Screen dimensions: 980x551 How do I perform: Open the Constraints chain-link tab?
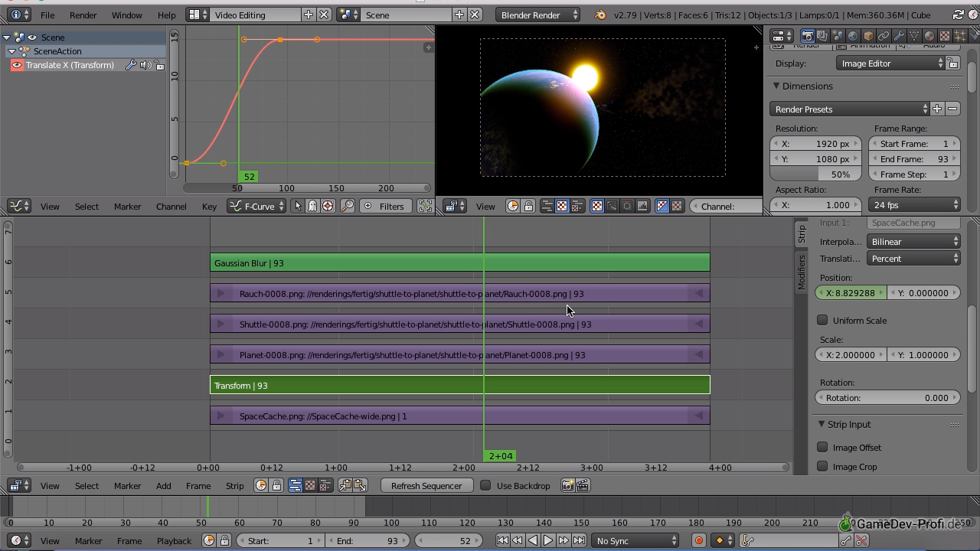coord(884,36)
